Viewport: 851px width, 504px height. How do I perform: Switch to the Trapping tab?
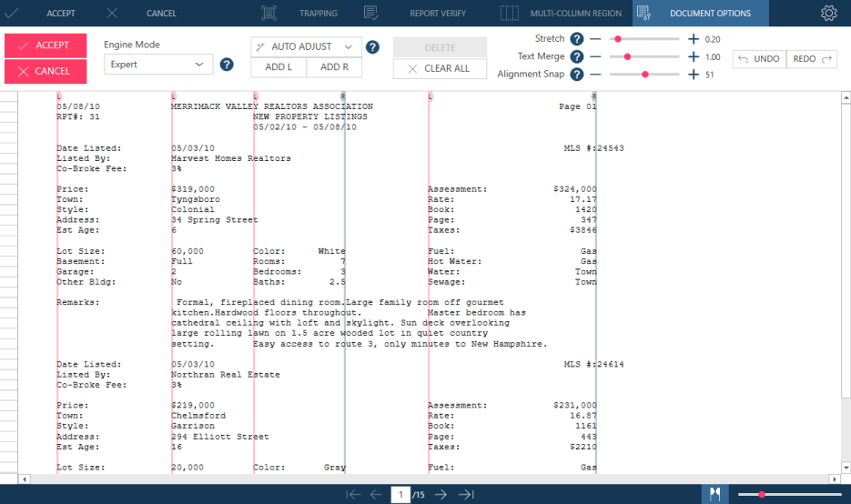(x=299, y=14)
